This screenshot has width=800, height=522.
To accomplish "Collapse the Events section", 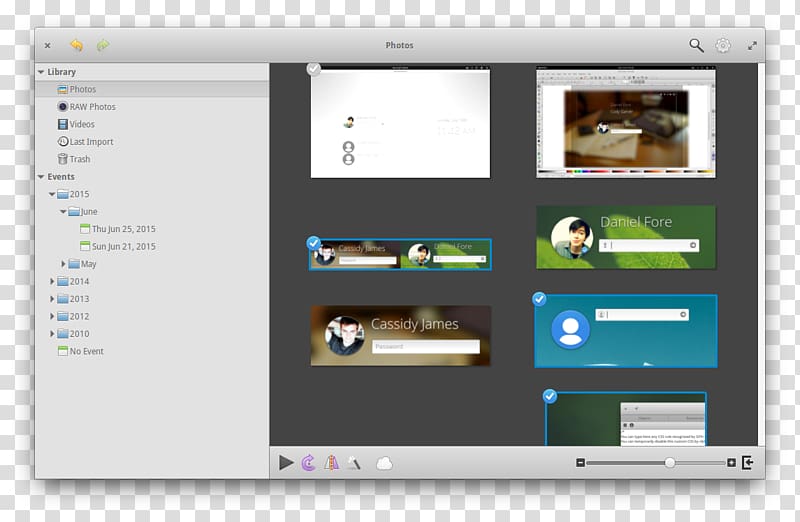I will pyautogui.click(x=41, y=177).
